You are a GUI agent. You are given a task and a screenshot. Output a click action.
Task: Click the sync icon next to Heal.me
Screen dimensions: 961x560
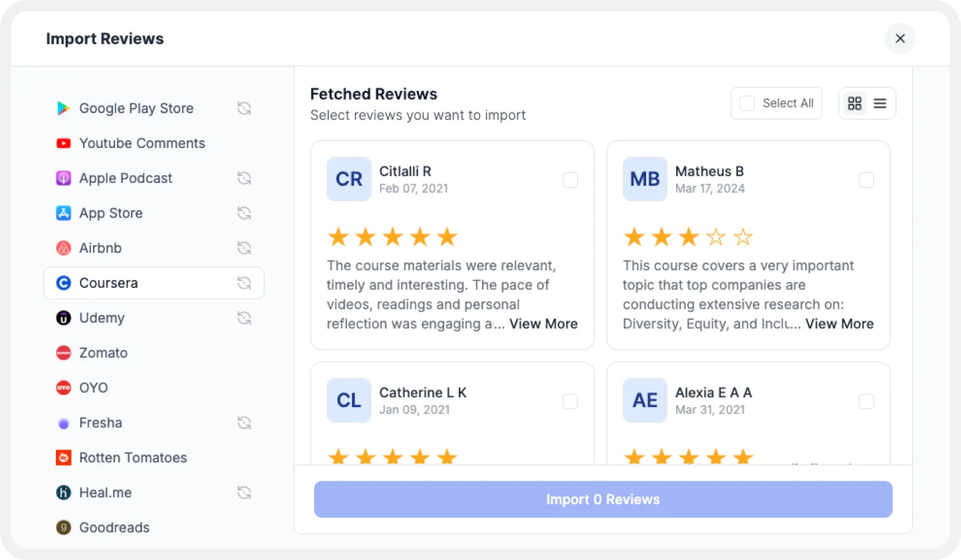[244, 492]
